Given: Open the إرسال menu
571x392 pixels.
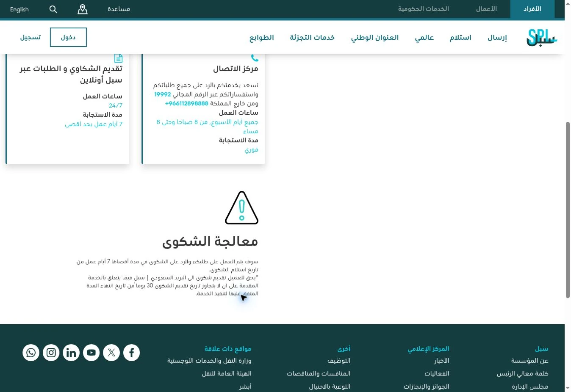Looking at the screenshot, I should [497, 37].
